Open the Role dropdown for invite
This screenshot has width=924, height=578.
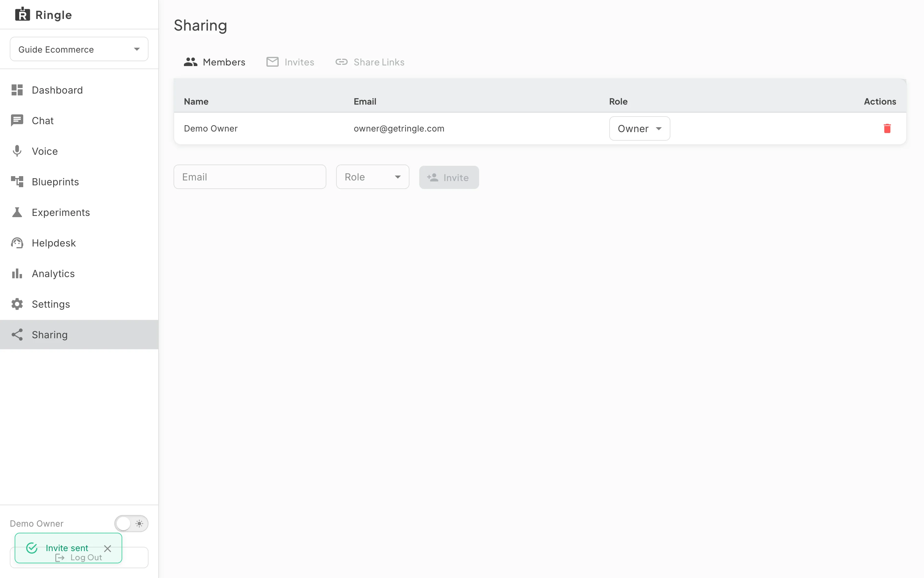coord(373,177)
